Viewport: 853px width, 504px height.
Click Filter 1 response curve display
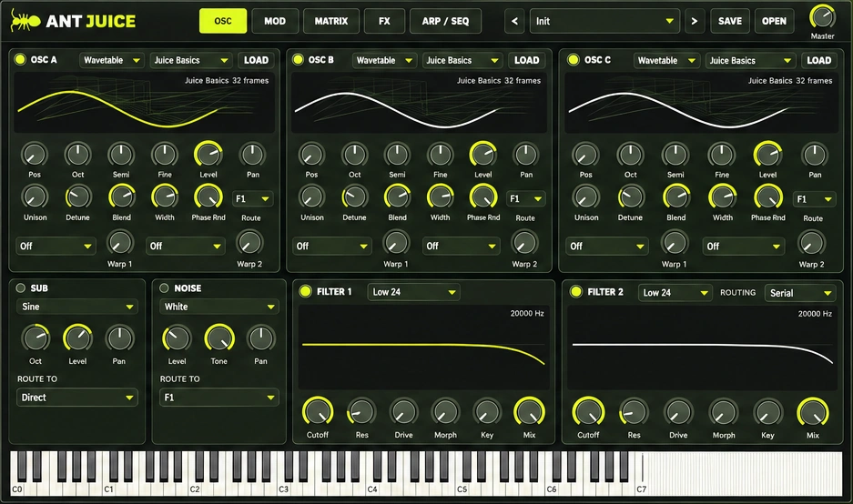point(423,347)
